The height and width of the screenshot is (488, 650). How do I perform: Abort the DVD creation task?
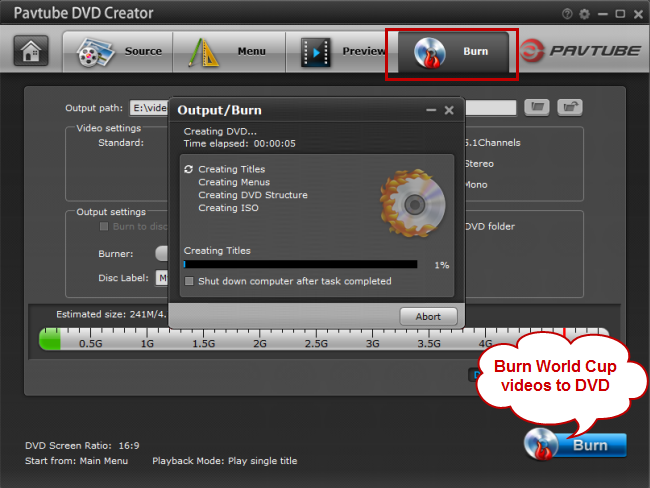[x=428, y=316]
